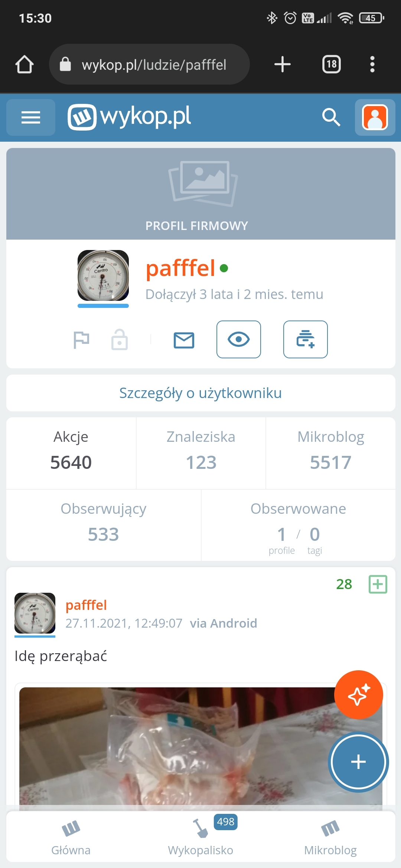Tap the search magnifier icon
Image resolution: width=401 pixels, height=868 pixels.
pos(331,118)
